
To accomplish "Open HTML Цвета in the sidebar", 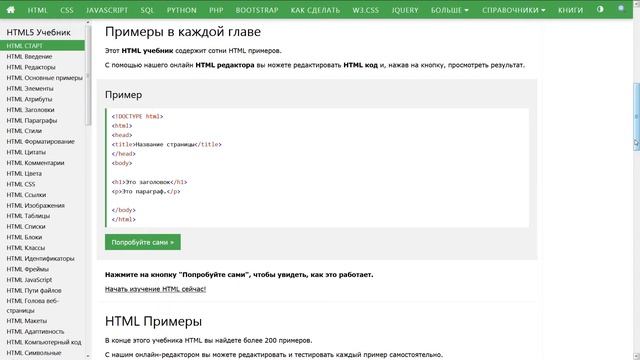I will point(24,173).
